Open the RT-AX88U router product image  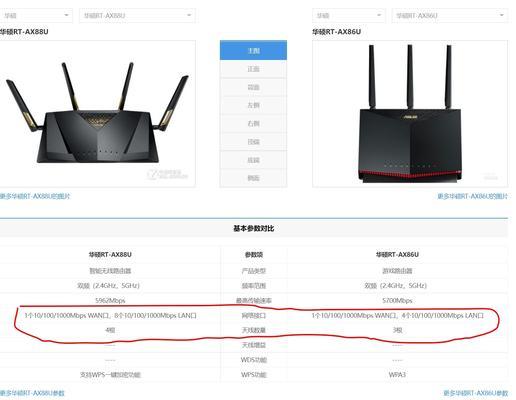[97, 114]
